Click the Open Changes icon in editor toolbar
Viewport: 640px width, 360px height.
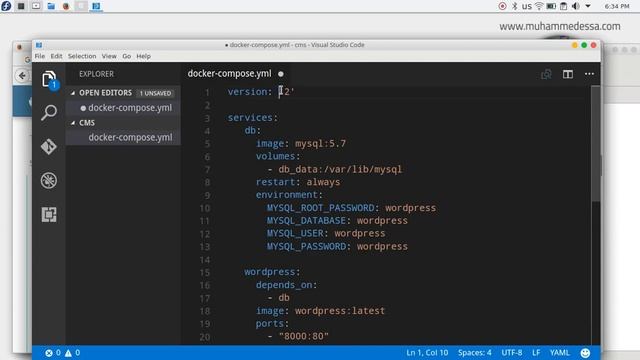[x=546, y=74]
